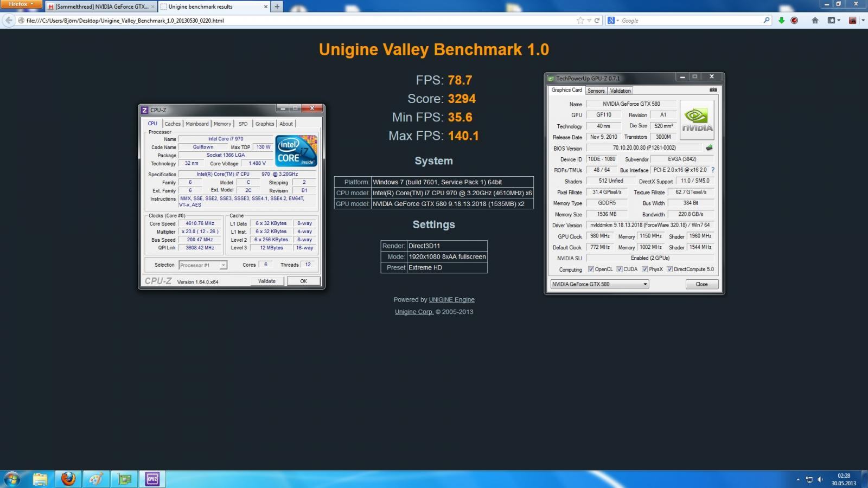This screenshot has height=488, width=868.
Task: Reload the page with the refresh icon
Action: pos(597,21)
